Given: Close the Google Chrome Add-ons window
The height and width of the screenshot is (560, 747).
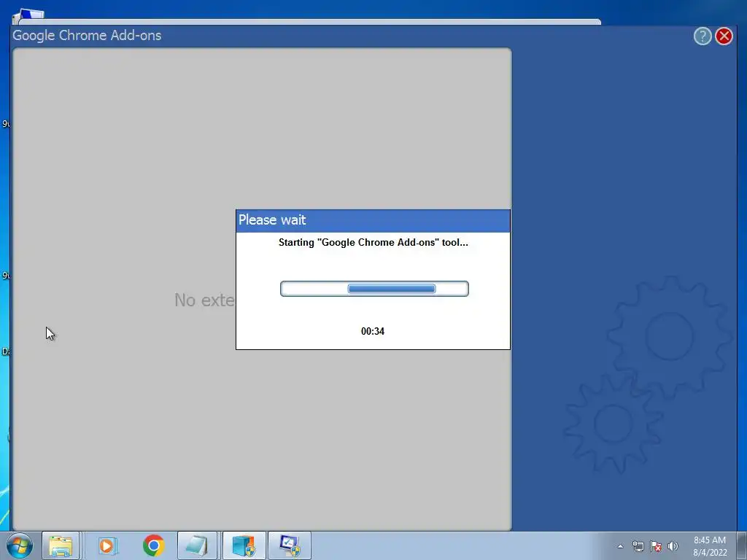Looking at the screenshot, I should tap(724, 36).
